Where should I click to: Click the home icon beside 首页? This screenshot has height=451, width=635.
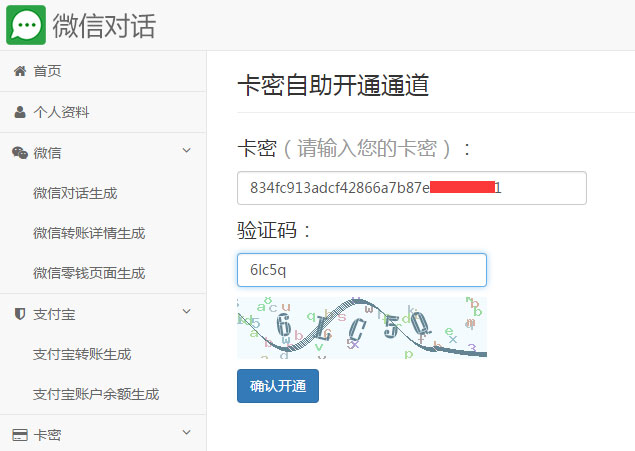[19, 71]
